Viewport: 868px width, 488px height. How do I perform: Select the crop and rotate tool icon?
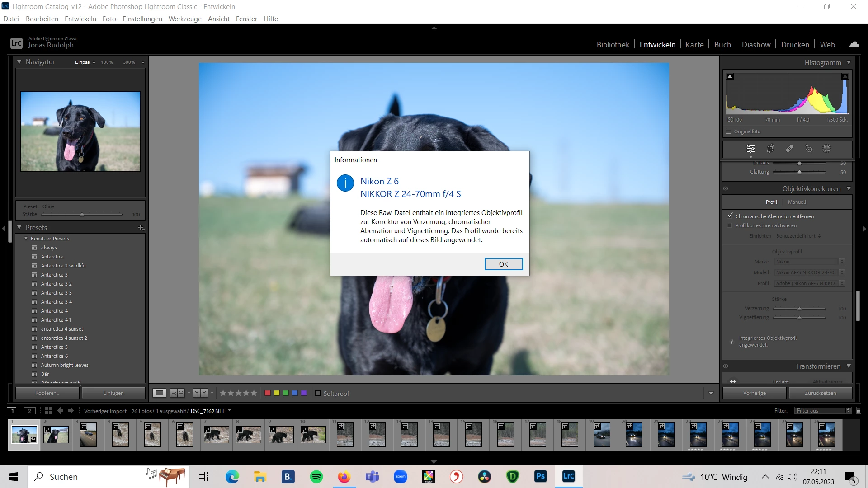[x=770, y=149]
